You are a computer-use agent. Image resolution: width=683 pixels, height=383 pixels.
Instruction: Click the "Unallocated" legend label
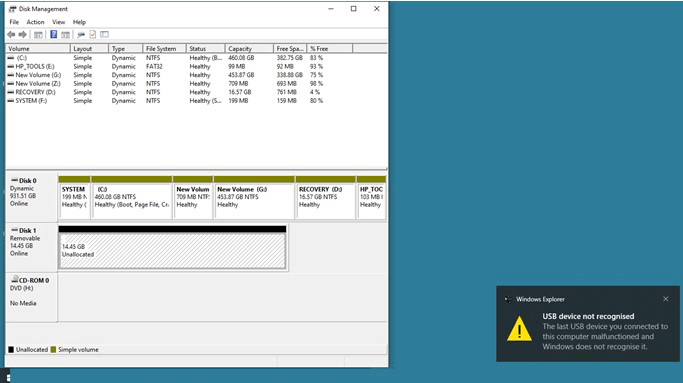[x=32, y=349]
